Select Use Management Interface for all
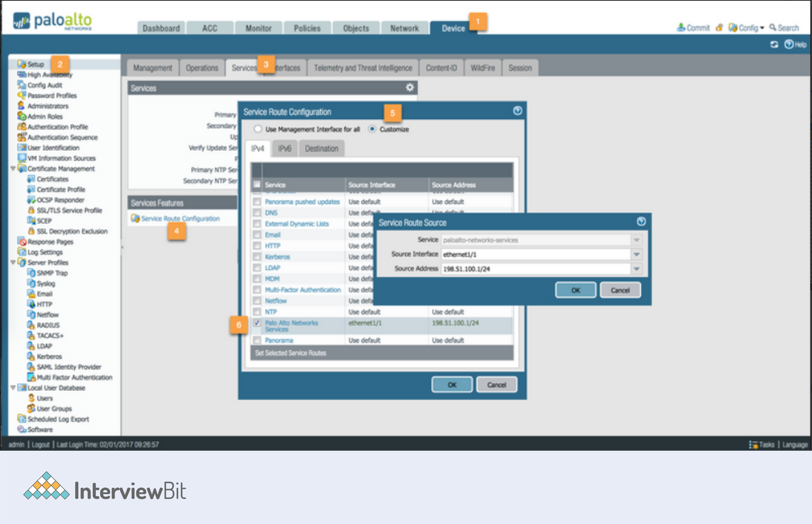Image resolution: width=812 pixels, height=524 pixels. pyautogui.click(x=258, y=129)
